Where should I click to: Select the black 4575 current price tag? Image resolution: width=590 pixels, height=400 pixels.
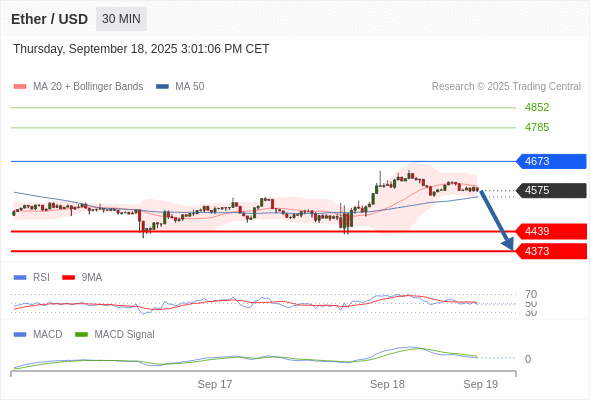[x=551, y=190]
